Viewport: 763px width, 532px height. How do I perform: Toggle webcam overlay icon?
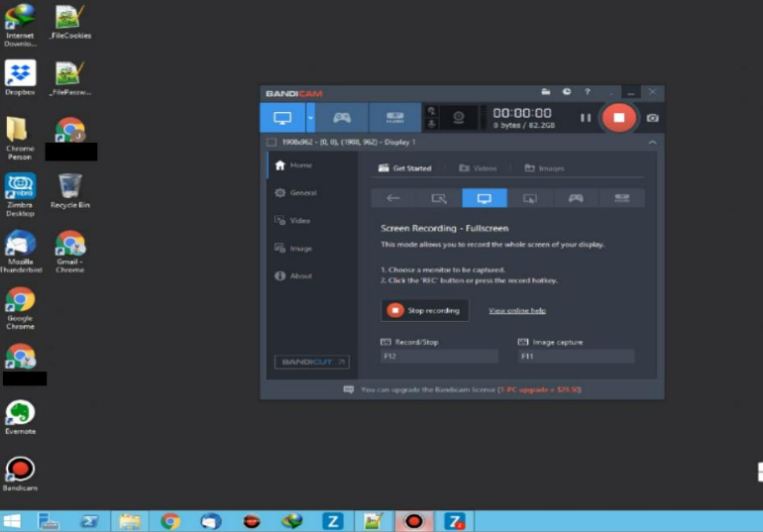459,118
